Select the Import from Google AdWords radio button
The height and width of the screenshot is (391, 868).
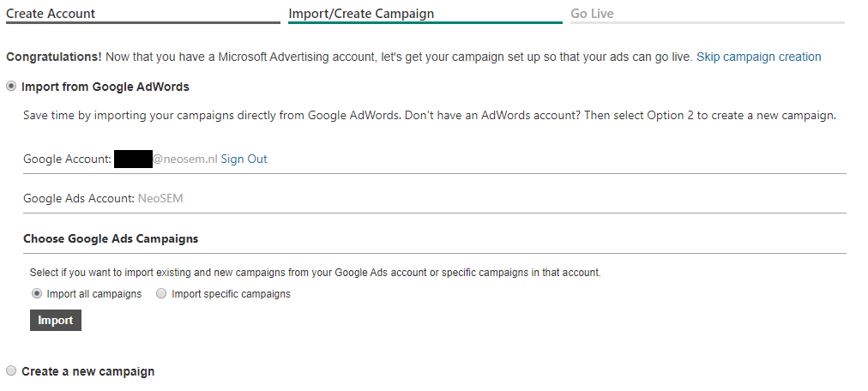pos(11,87)
